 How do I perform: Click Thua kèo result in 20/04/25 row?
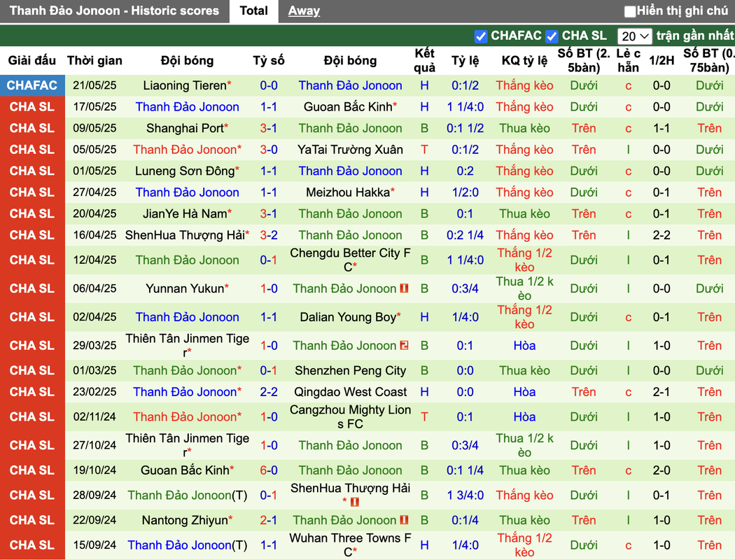[x=524, y=213]
